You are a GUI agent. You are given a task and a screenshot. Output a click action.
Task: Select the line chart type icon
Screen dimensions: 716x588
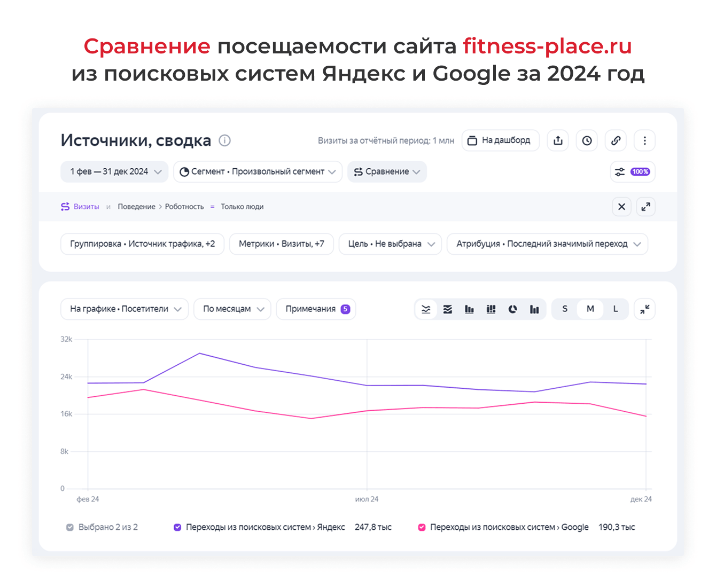(x=426, y=309)
